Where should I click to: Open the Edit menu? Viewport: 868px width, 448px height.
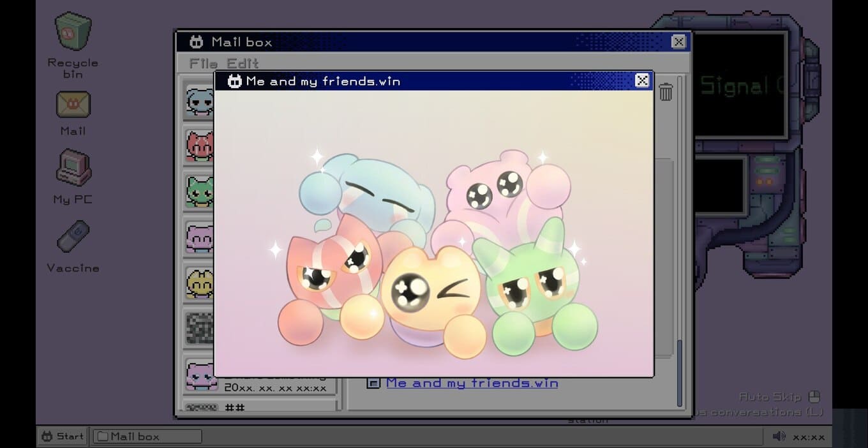243,63
